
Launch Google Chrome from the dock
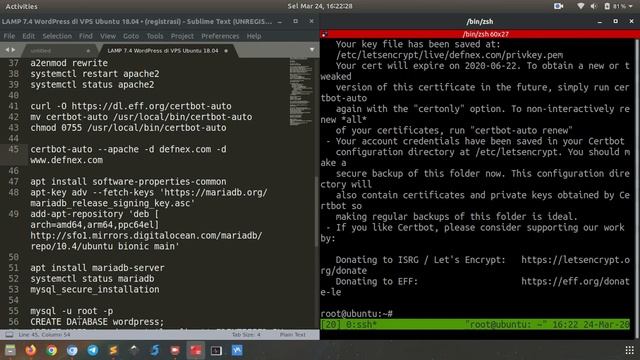point(51,350)
